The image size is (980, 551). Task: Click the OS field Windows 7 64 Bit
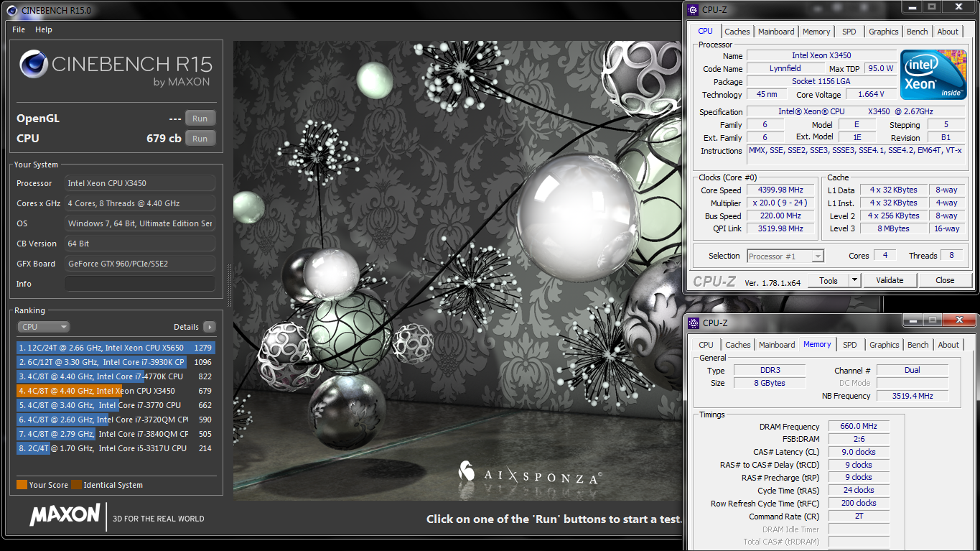click(140, 223)
